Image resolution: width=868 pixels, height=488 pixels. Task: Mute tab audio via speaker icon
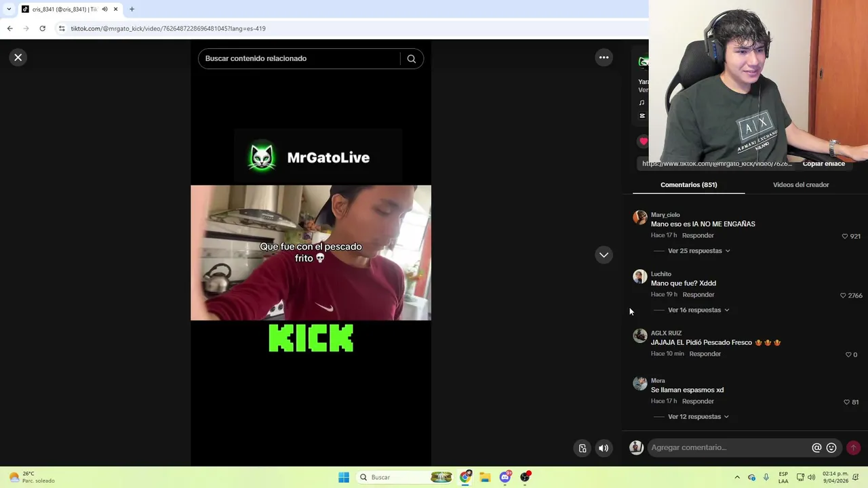pos(104,9)
